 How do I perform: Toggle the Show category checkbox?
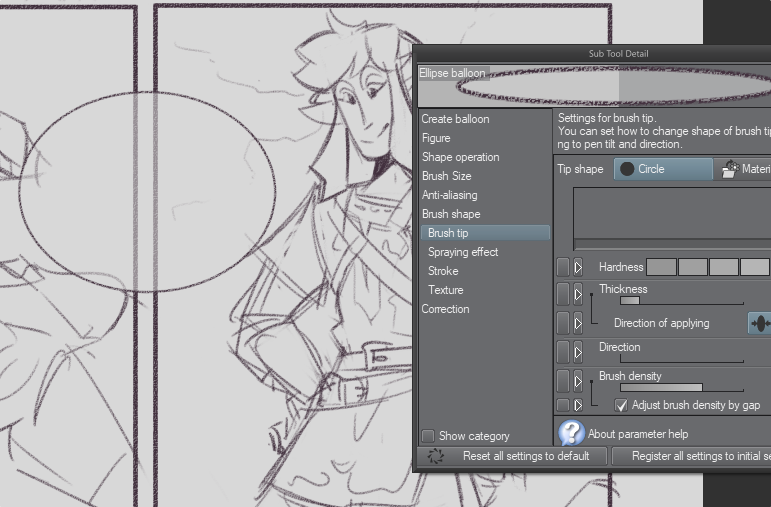(428, 436)
